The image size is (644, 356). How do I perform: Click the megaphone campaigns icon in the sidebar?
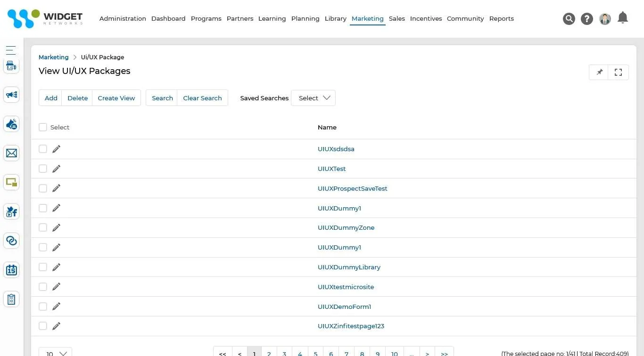tap(11, 95)
